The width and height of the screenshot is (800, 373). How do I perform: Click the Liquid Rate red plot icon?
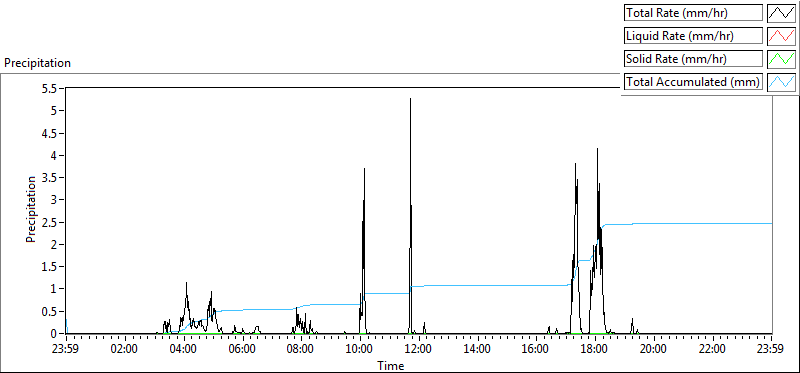[x=781, y=36]
